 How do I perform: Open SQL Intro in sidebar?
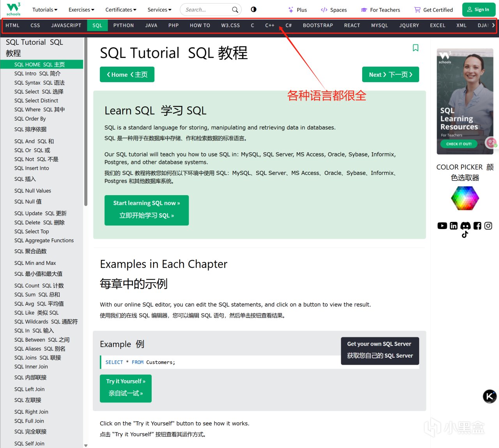click(x=37, y=73)
